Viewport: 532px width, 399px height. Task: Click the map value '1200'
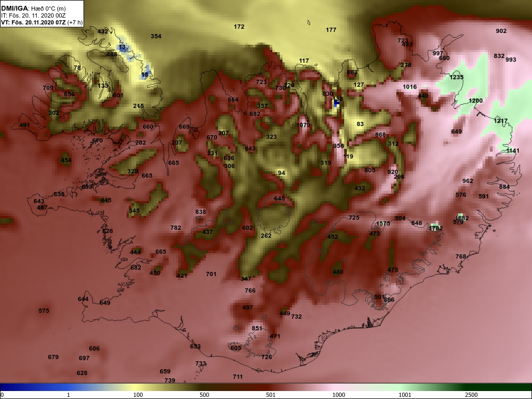475,101
